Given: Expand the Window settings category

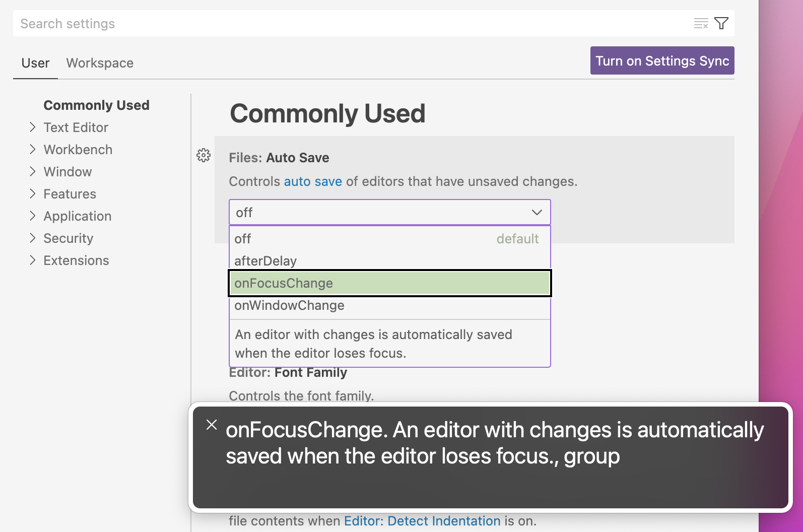Looking at the screenshot, I should [x=32, y=171].
